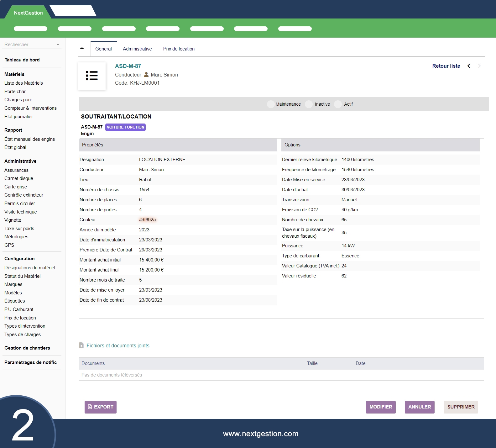Open Liste des Matériels in the sidebar

pos(23,83)
